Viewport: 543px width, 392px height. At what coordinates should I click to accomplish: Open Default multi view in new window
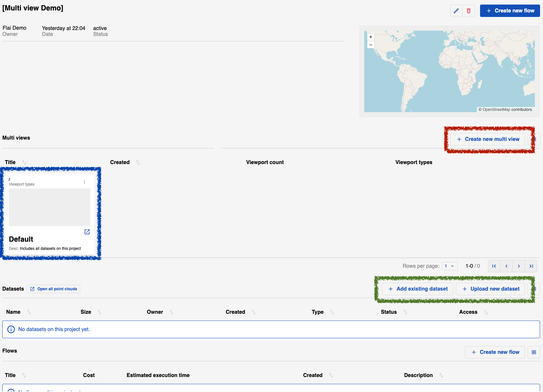point(87,232)
